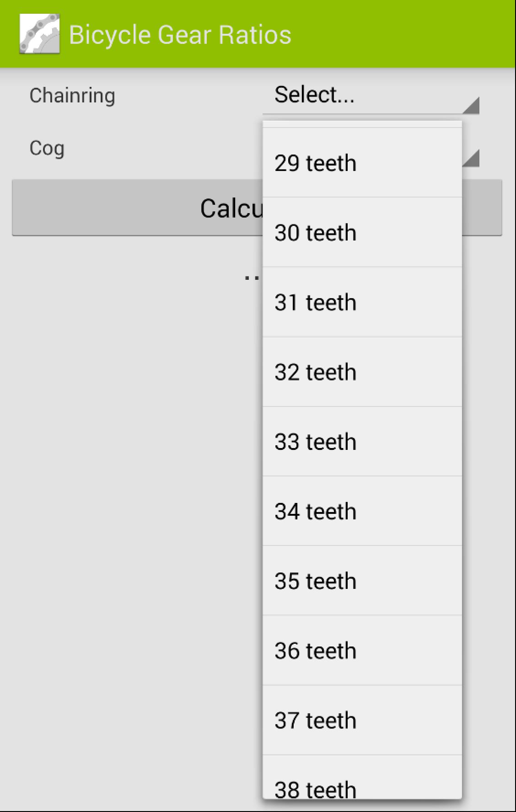
Task: Choose 30 teeth from the list
Action: coord(362,232)
